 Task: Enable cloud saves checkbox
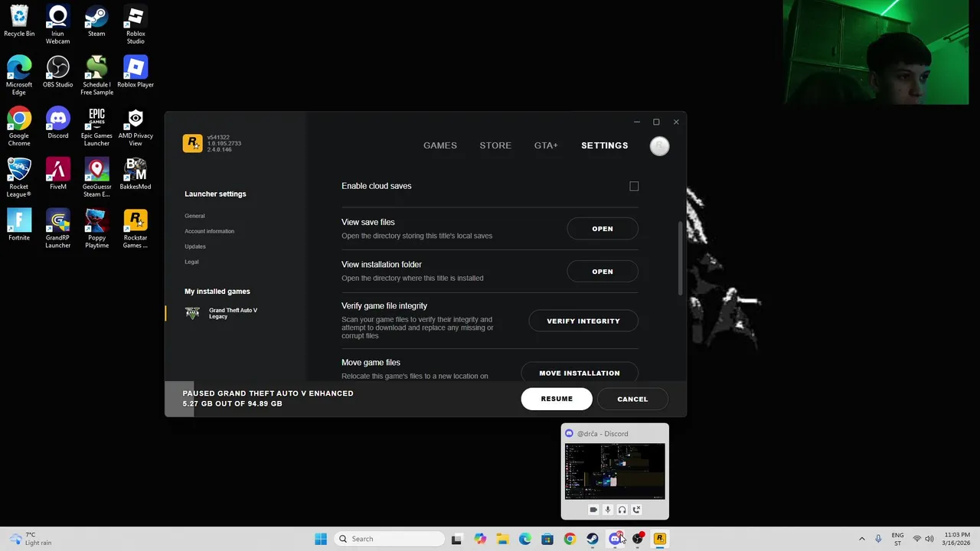pyautogui.click(x=634, y=186)
